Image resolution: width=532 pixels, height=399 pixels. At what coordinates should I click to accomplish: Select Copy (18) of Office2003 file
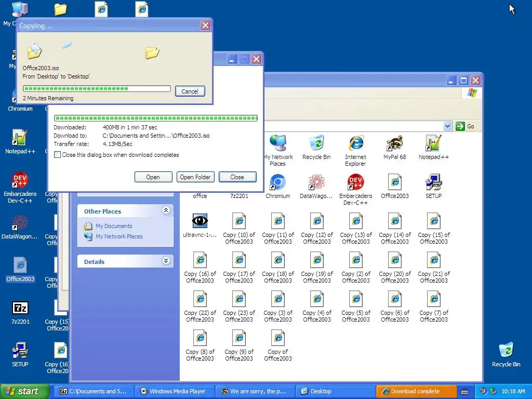click(278, 268)
